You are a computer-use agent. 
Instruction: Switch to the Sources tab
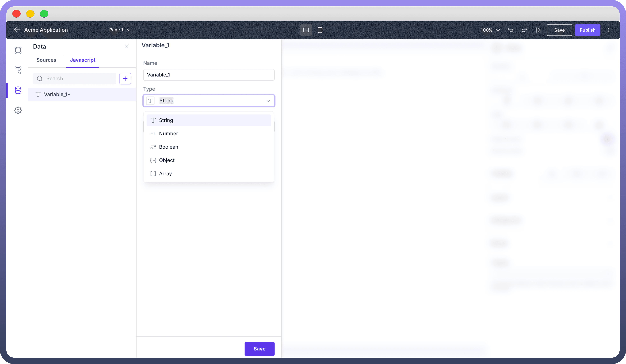(x=46, y=60)
